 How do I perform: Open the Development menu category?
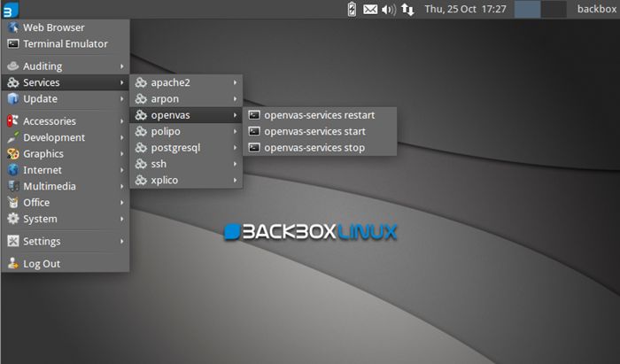[66, 137]
